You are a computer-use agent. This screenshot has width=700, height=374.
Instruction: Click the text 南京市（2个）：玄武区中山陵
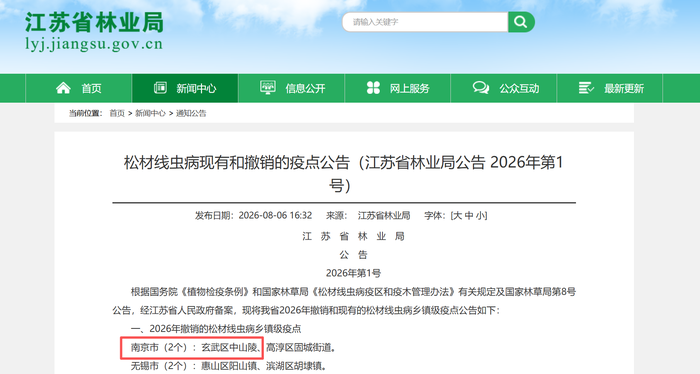pos(195,347)
